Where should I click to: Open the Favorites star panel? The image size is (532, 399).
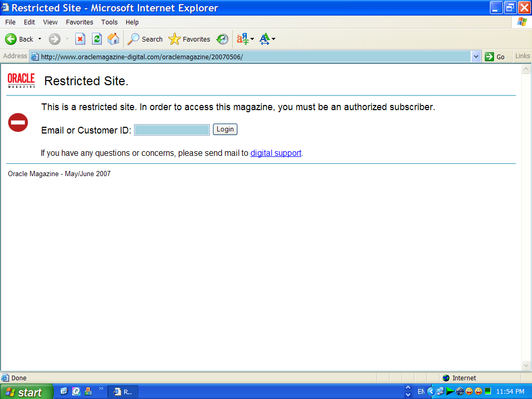point(190,39)
